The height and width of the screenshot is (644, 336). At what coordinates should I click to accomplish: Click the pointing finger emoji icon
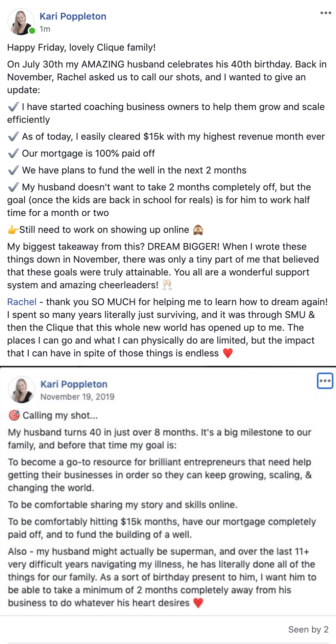[13, 230]
